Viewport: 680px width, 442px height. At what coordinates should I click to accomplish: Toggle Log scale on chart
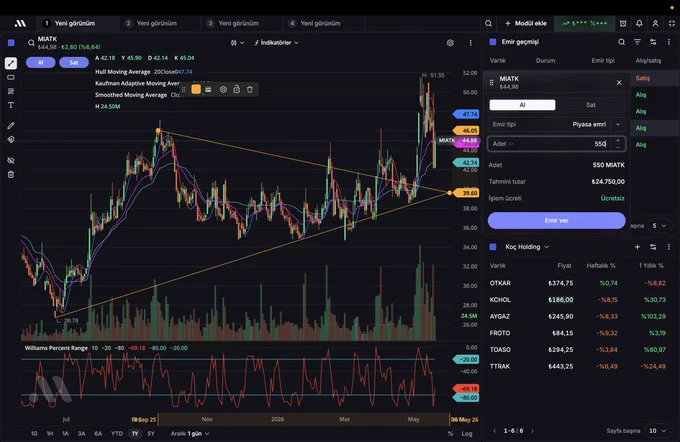tap(467, 433)
